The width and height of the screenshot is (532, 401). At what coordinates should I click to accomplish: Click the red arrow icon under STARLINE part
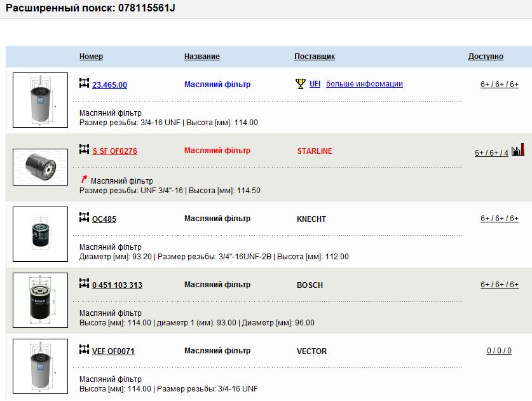84,180
